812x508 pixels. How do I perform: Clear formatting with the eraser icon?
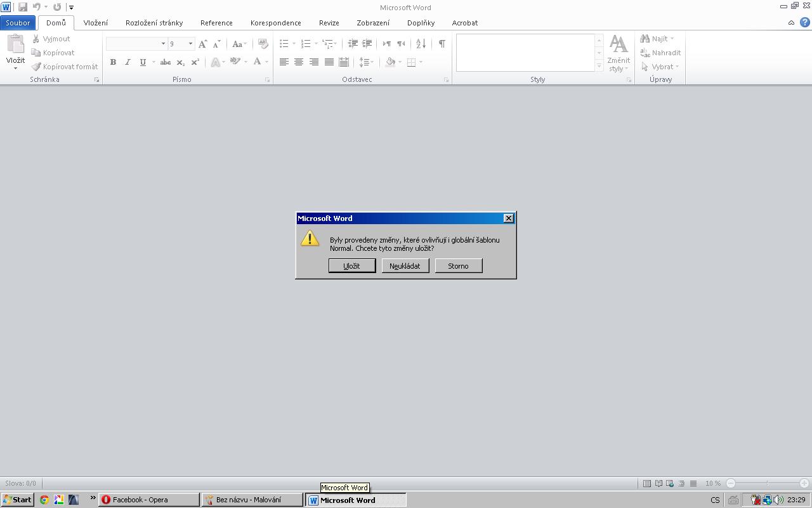click(x=263, y=44)
